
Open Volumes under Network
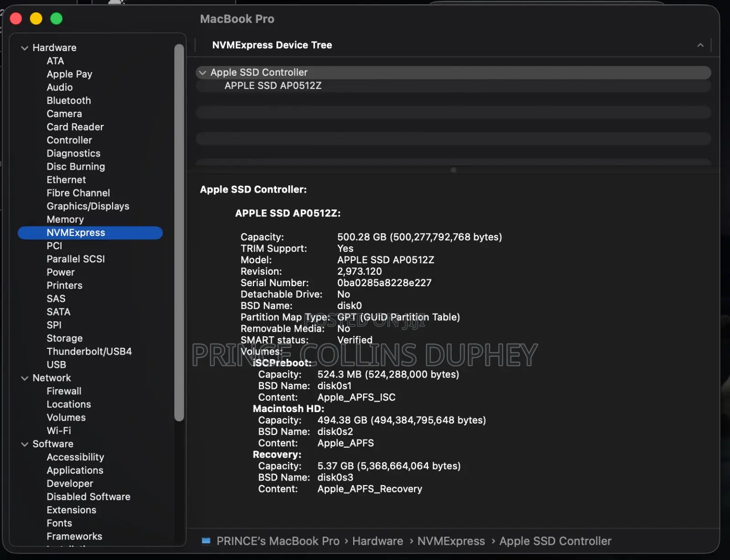[66, 418]
